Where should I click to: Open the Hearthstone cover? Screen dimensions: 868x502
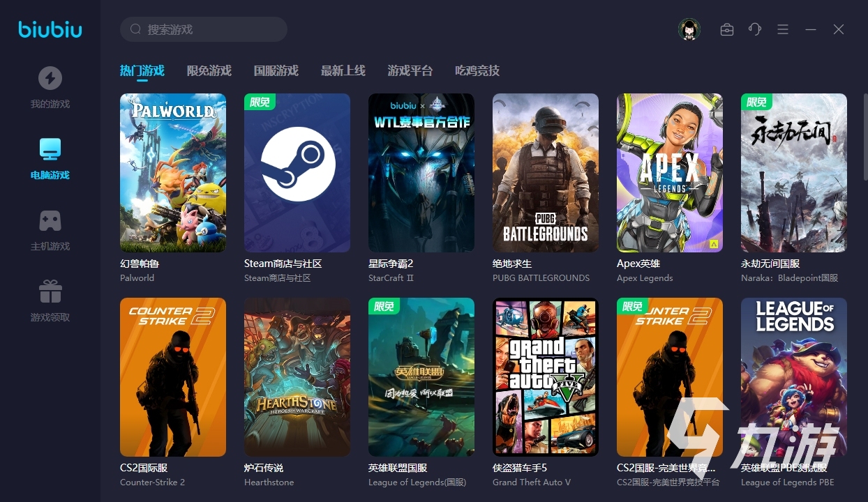pyautogui.click(x=297, y=377)
